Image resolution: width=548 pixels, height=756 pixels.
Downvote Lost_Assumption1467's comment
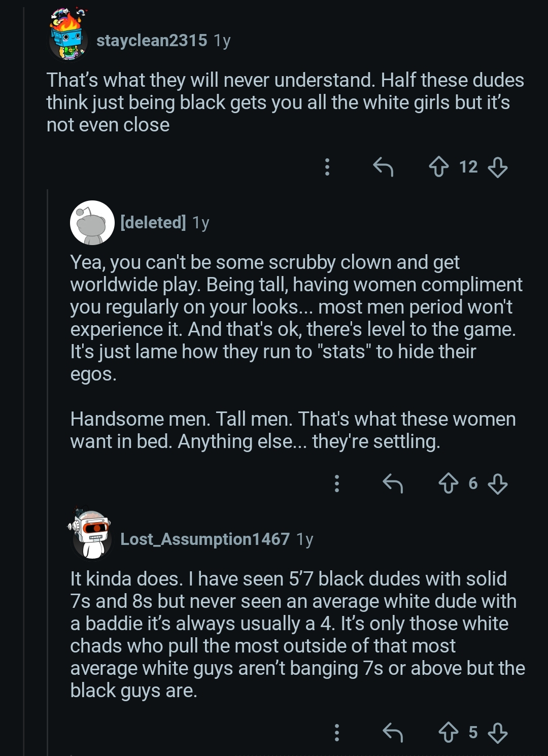(x=497, y=732)
